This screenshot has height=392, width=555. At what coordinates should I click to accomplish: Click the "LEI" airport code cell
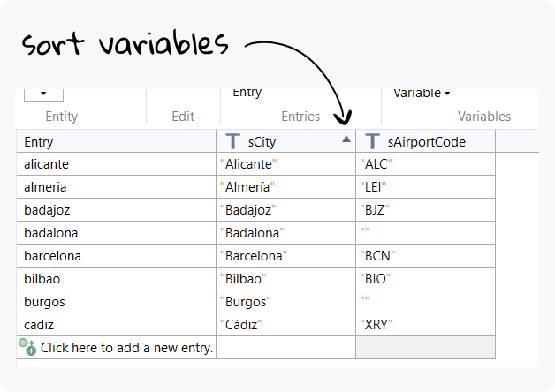[425, 187]
